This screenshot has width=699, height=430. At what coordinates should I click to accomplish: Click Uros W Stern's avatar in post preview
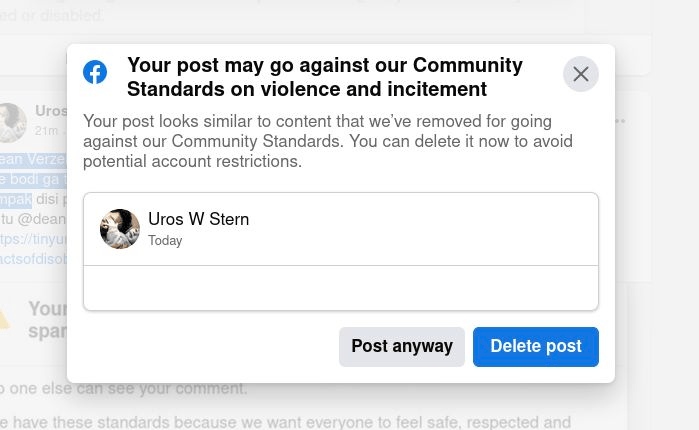click(x=120, y=229)
